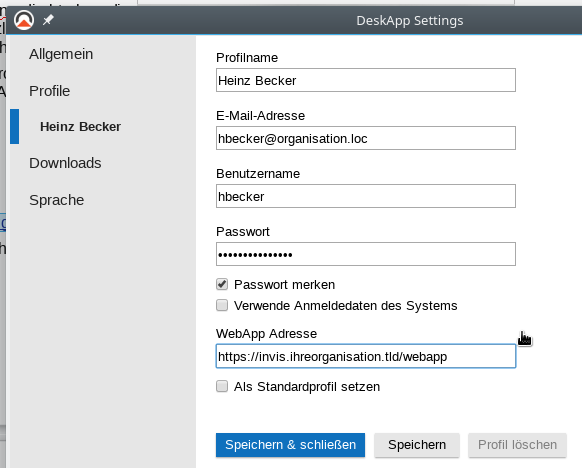This screenshot has height=468, width=582.
Task: Focus the E-Mail-Adresse input field
Action: click(366, 138)
